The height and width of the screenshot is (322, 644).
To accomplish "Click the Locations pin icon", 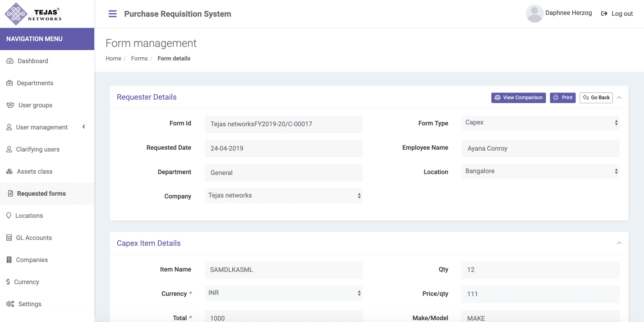I will [9, 216].
